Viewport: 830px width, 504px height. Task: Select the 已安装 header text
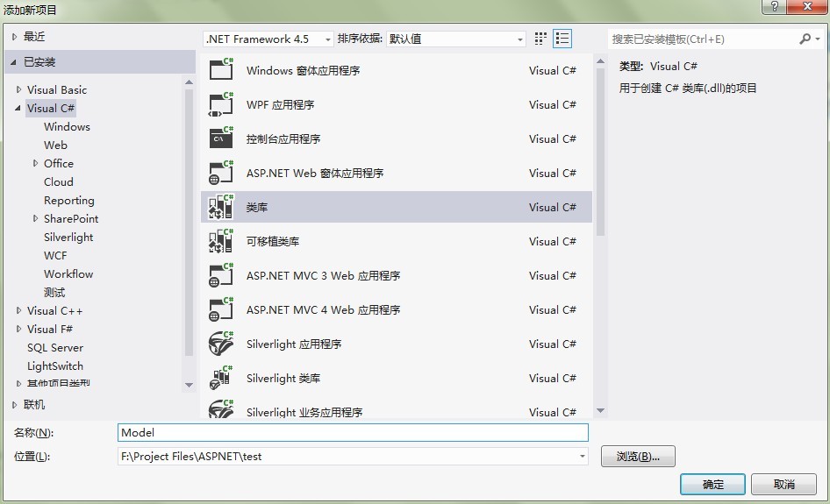39,62
